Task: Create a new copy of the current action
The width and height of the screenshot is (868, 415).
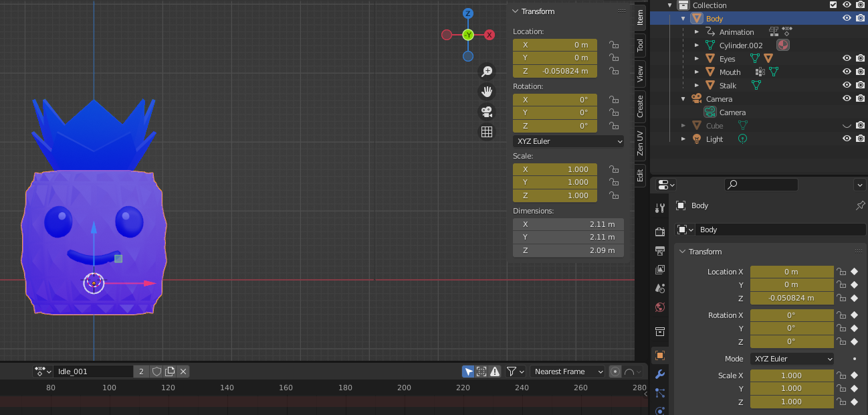Action: (x=170, y=371)
